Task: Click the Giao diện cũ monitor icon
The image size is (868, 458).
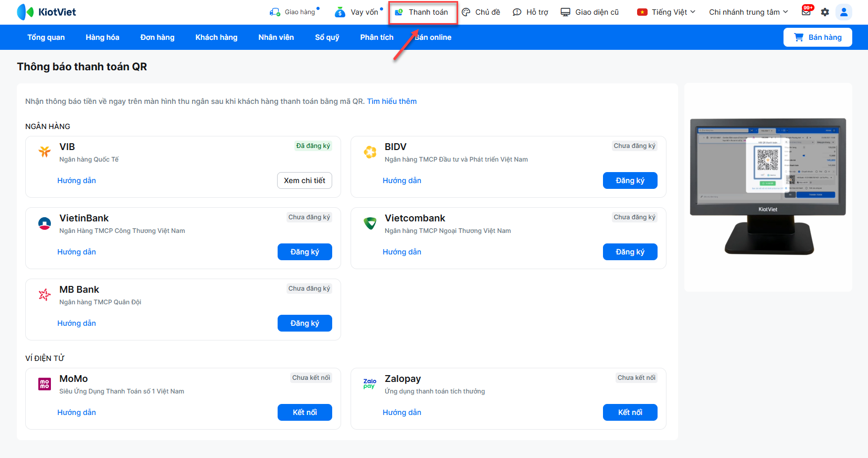Action: [565, 12]
